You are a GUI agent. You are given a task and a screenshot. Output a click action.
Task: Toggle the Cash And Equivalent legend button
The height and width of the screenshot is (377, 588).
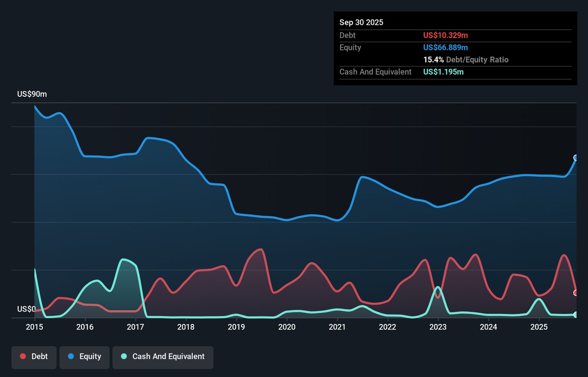point(163,357)
